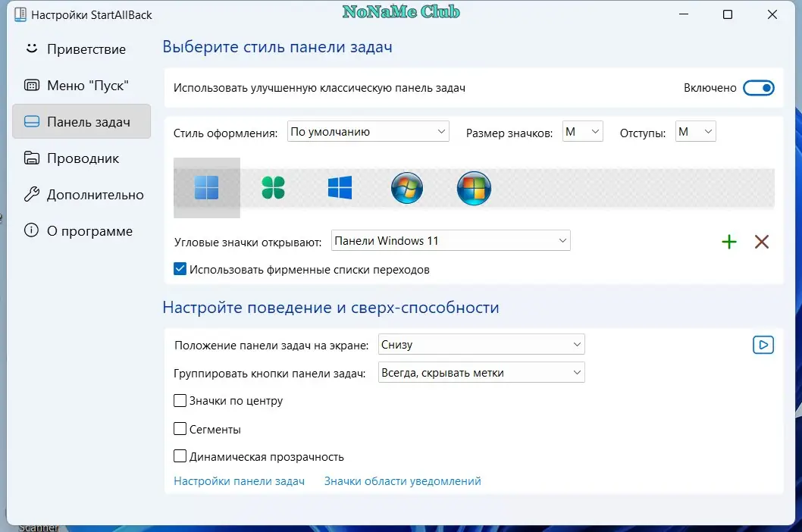Viewport: 802px width, 532px height.
Task: Open the Приветствие section
Action: pos(81,49)
